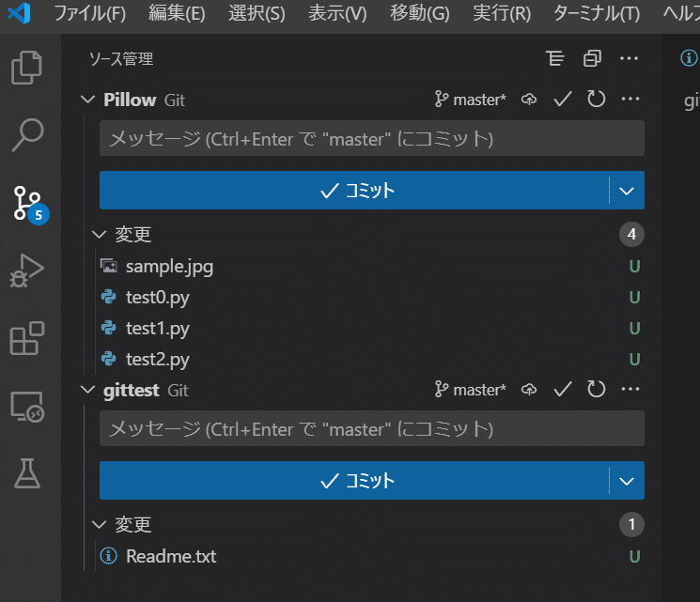Open the ファイル(F) menu
Viewport: 700px width, 602px height.
pyautogui.click(x=90, y=13)
